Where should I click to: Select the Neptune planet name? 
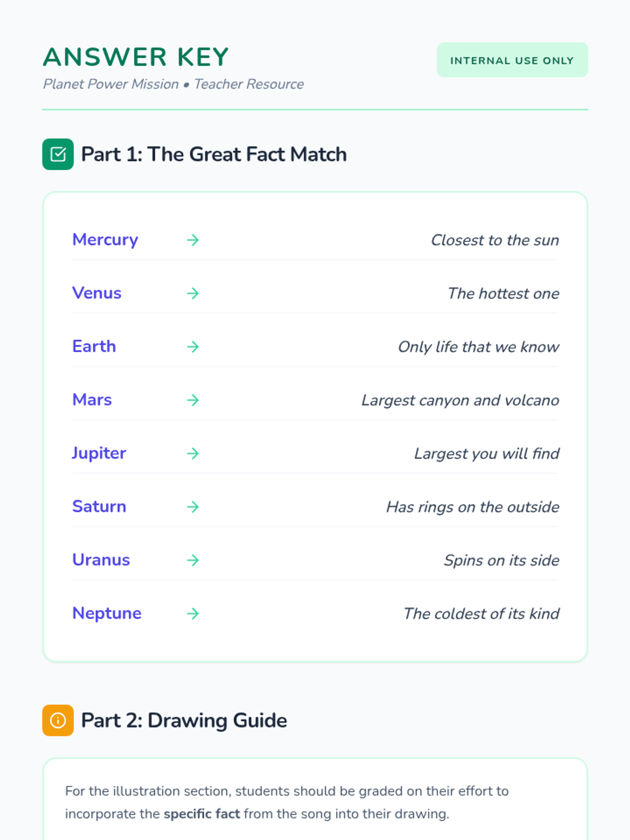pos(107,613)
